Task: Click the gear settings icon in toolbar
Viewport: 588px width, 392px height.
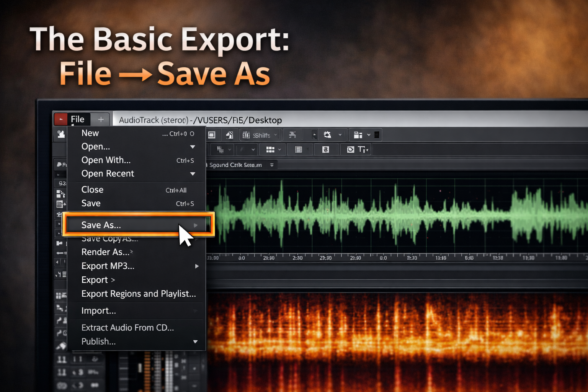Action: [327, 135]
